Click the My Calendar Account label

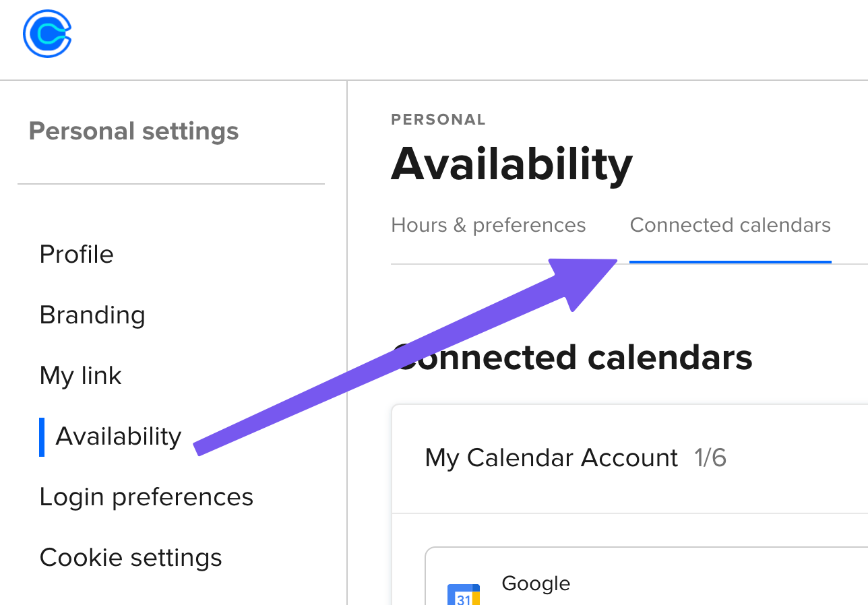tap(551, 457)
